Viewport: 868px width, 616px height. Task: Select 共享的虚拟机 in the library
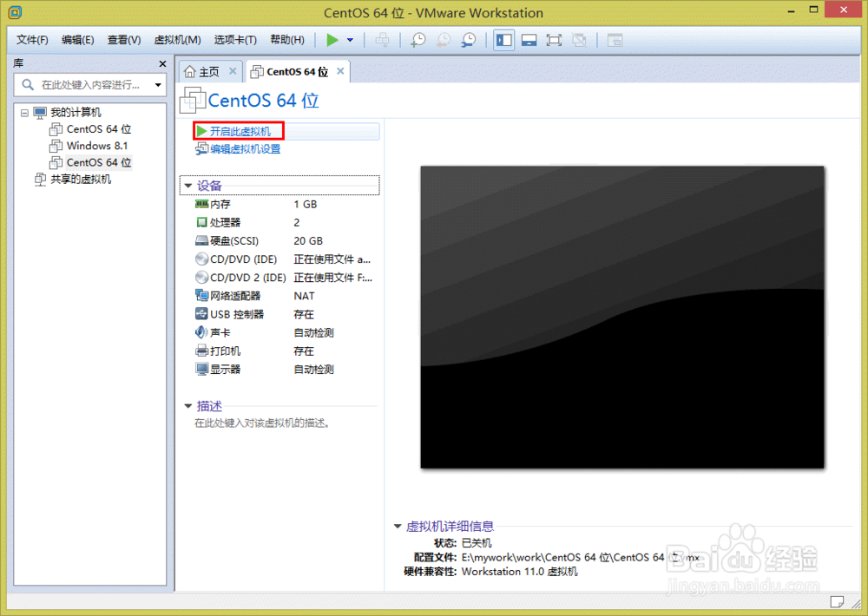(81, 179)
